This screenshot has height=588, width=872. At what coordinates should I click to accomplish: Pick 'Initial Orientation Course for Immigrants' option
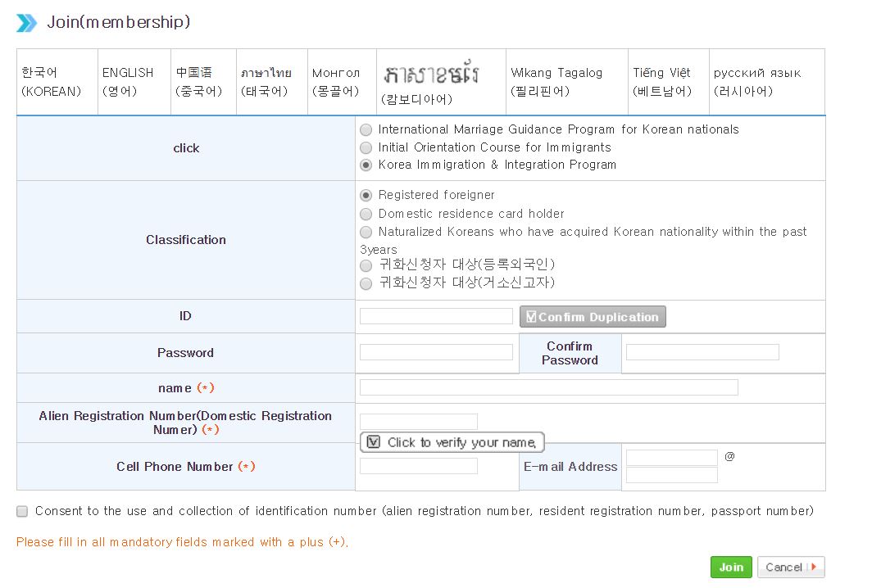coord(366,148)
